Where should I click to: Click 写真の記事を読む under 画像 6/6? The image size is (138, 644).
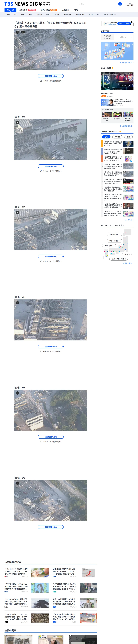[x=51, y=527]
